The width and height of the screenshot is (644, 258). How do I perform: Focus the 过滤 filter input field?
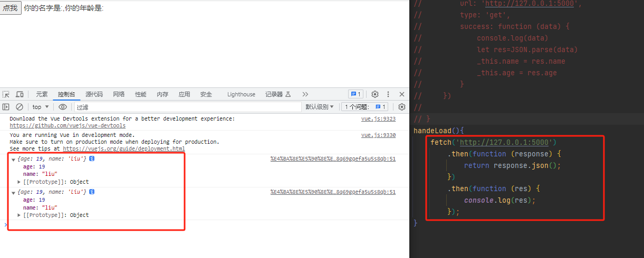coord(187,107)
